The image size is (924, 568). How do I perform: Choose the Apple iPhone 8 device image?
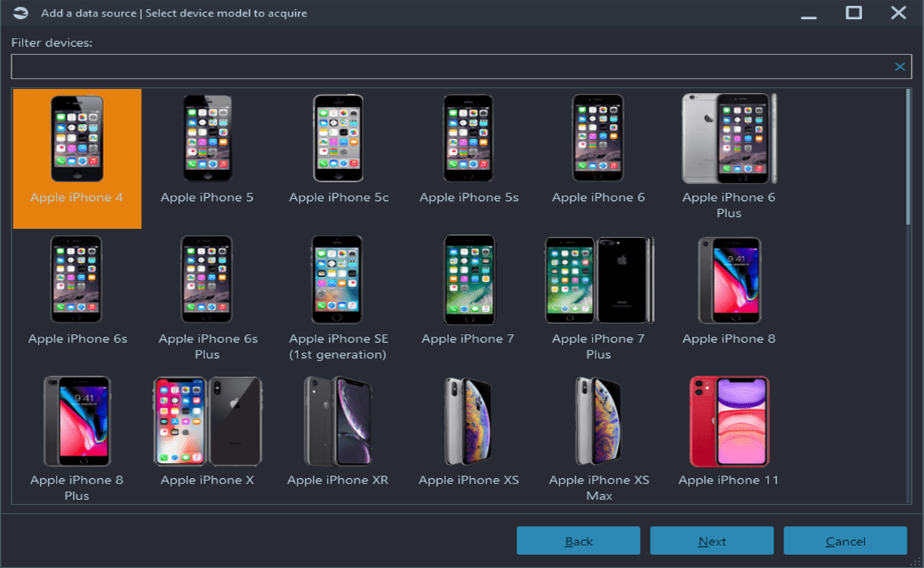(x=729, y=280)
